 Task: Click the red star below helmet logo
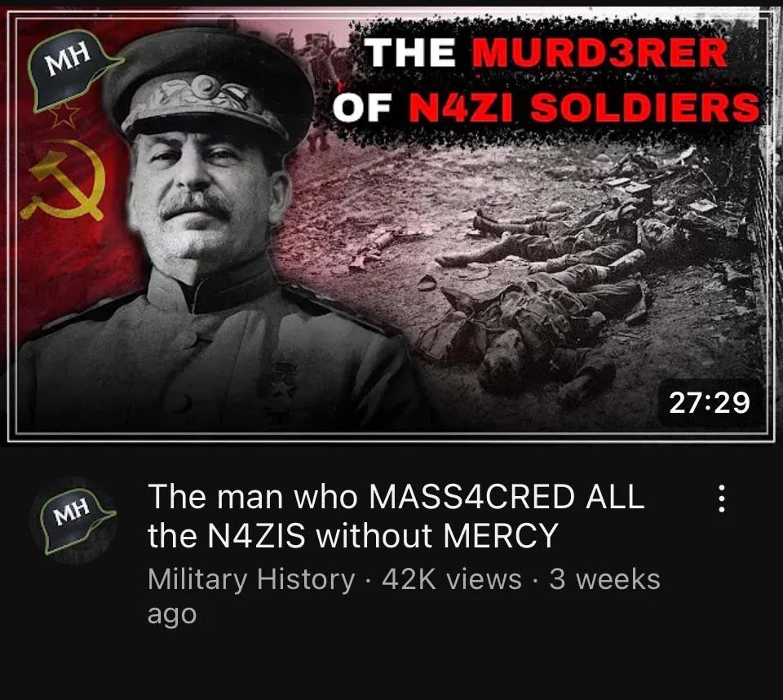coord(64,115)
